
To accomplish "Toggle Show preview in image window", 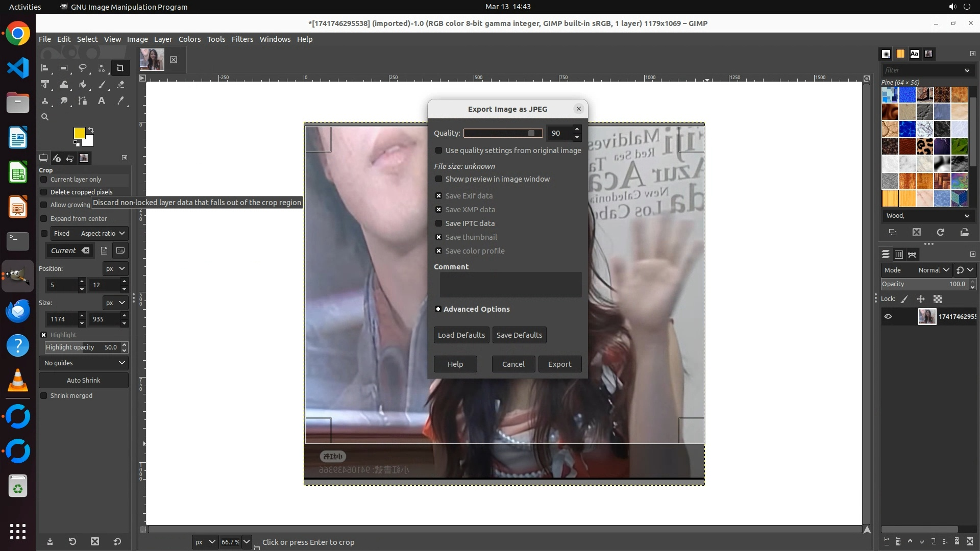I will (x=438, y=179).
